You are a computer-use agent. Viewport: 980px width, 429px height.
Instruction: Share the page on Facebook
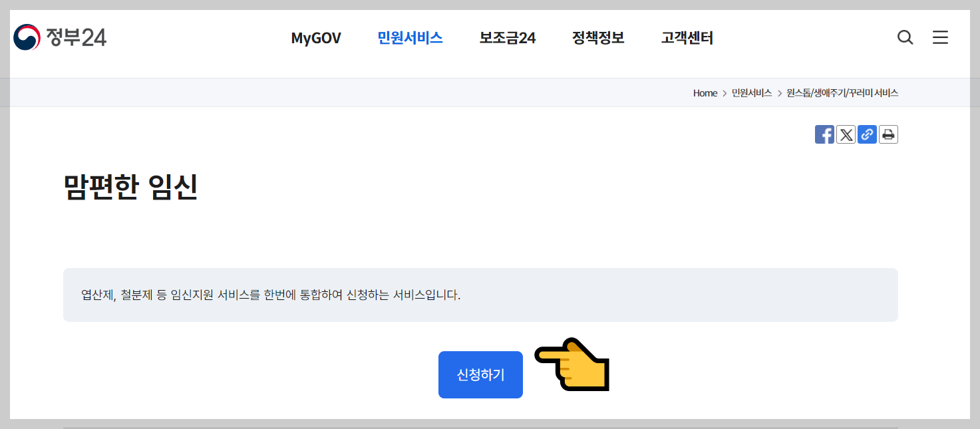[x=824, y=134]
